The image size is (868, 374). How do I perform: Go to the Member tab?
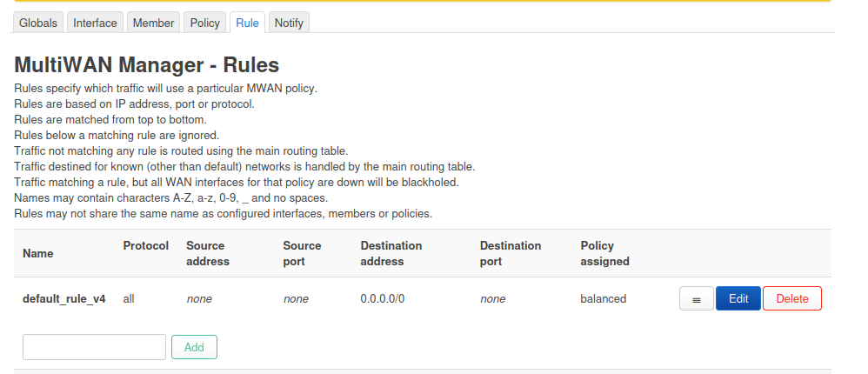tap(153, 23)
